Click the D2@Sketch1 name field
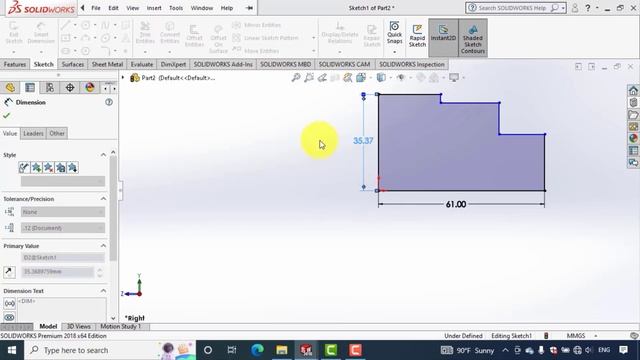This screenshot has width=640, height=360. [x=63, y=258]
